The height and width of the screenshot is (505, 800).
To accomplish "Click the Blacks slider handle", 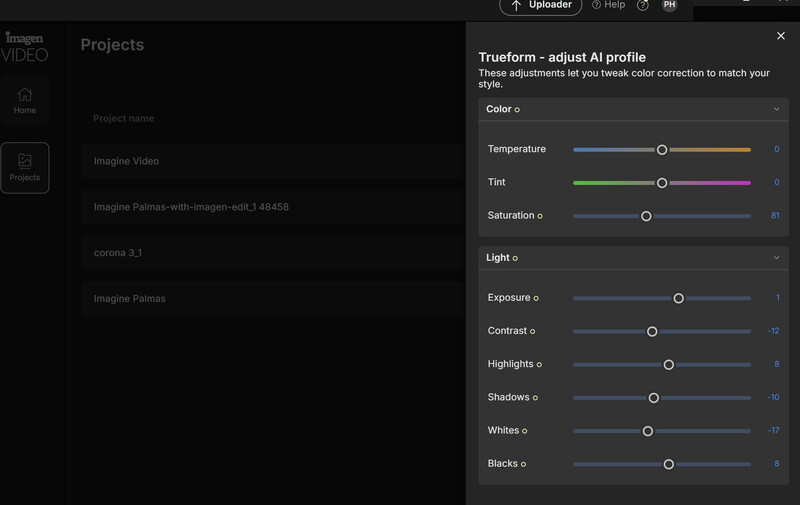I will click(668, 464).
